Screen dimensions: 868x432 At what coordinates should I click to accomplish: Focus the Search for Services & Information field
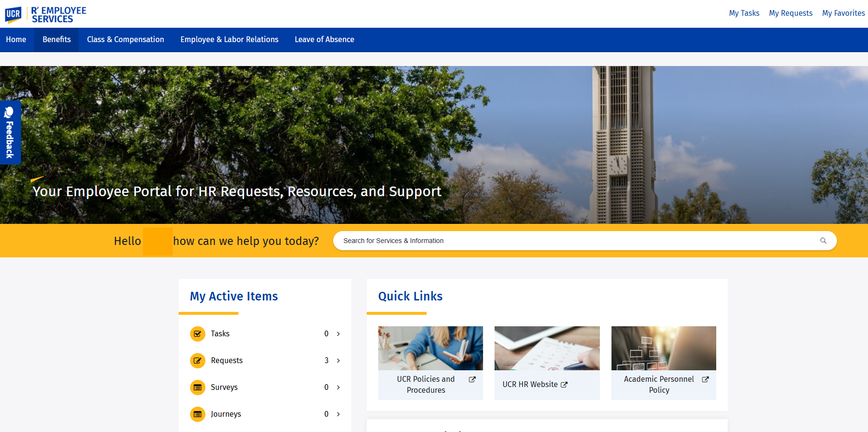tap(575, 241)
